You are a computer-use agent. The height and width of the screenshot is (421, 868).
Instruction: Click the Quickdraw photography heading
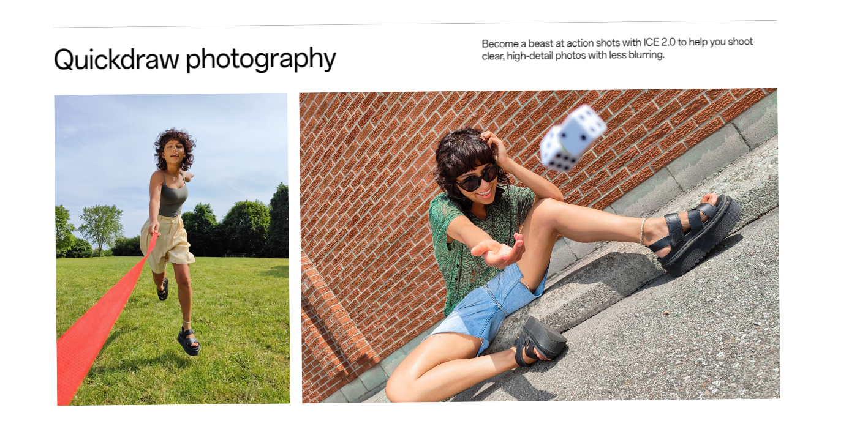tap(195, 60)
